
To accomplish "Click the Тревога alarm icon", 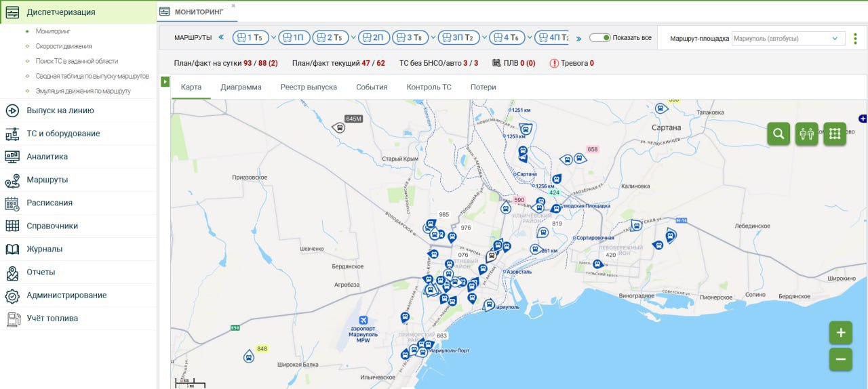I will [x=554, y=64].
